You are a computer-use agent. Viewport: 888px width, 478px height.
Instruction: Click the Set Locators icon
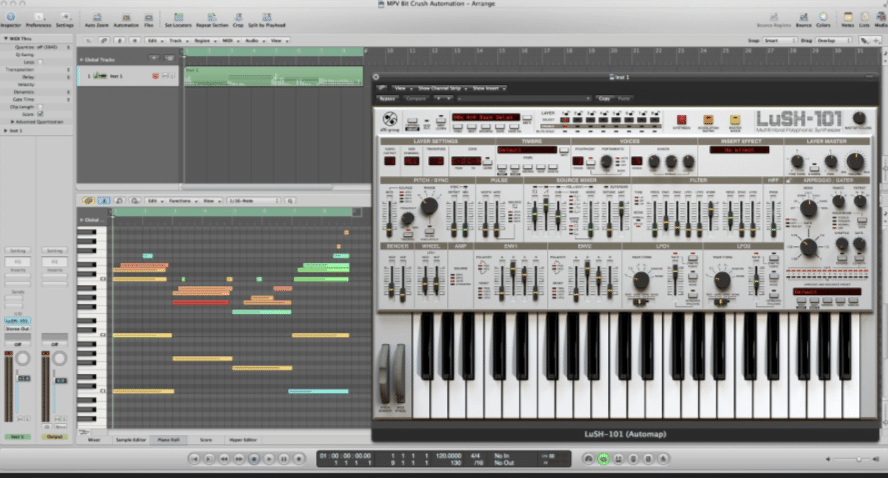click(178, 19)
